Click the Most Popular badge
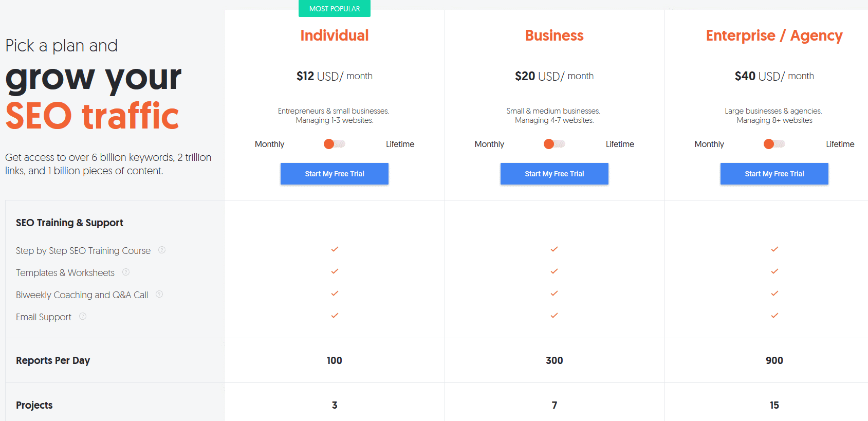868x421 pixels. pos(335,9)
